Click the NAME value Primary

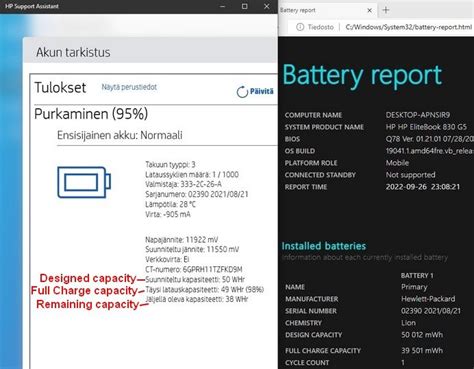414,287
